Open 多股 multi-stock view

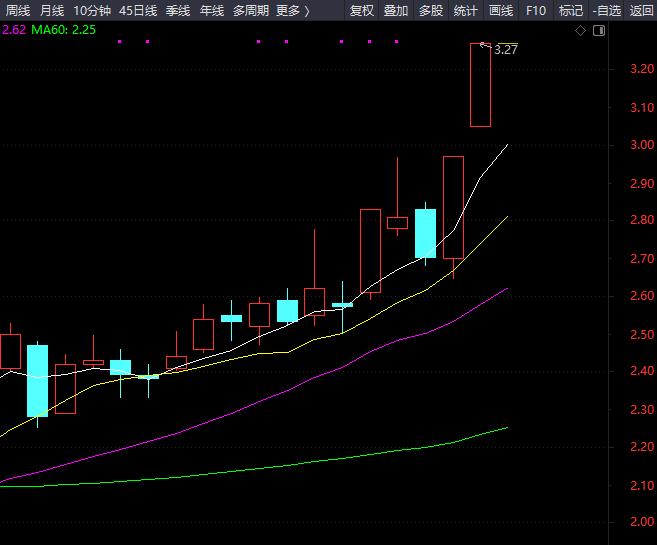pos(431,10)
